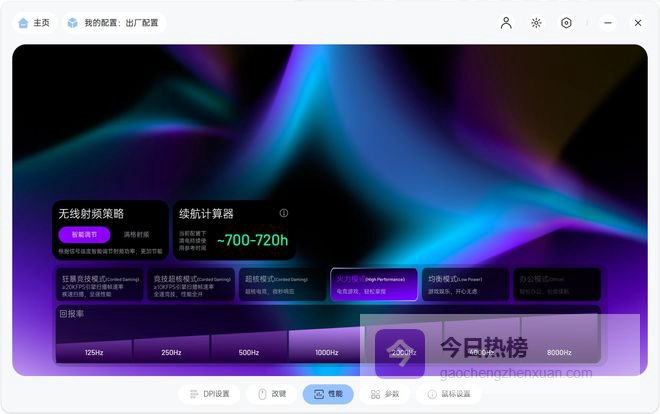This screenshot has width=660, height=414.
Task: Open 我的配置 profile selector
Action: [114, 23]
